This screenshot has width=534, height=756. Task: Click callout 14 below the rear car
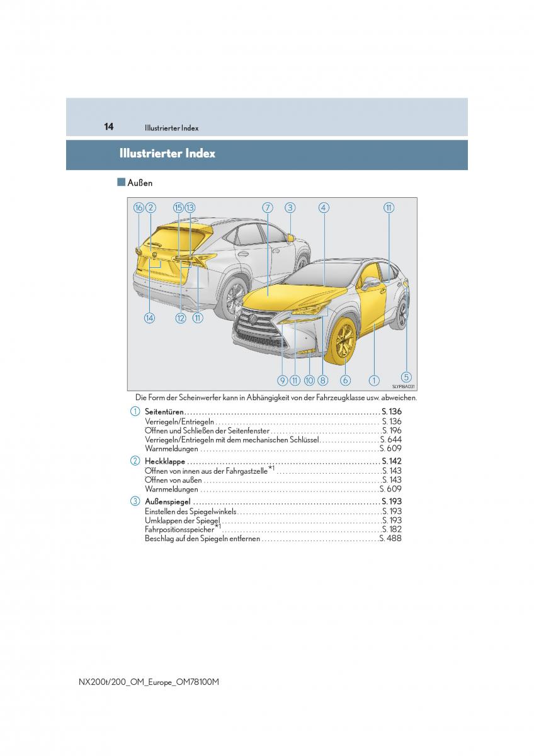[x=149, y=318]
